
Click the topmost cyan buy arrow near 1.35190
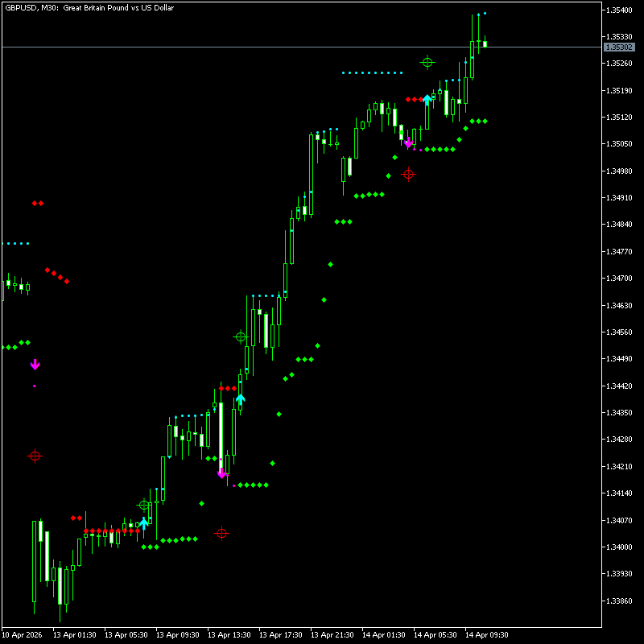coord(427,99)
